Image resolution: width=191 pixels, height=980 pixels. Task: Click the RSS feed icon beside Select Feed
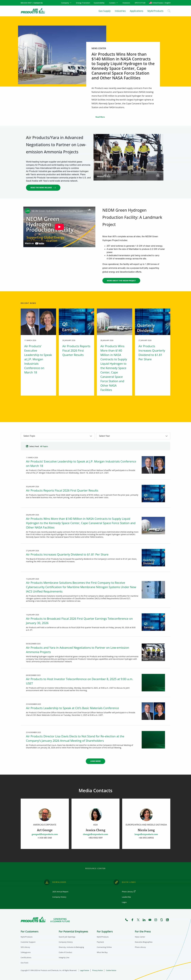pos(27,446)
